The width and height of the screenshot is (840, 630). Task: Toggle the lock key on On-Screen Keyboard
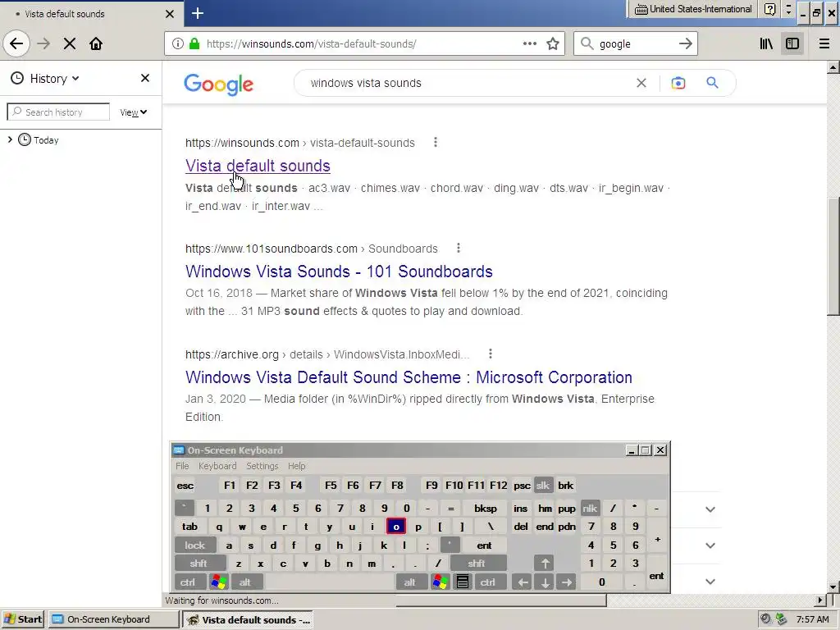pyautogui.click(x=195, y=546)
